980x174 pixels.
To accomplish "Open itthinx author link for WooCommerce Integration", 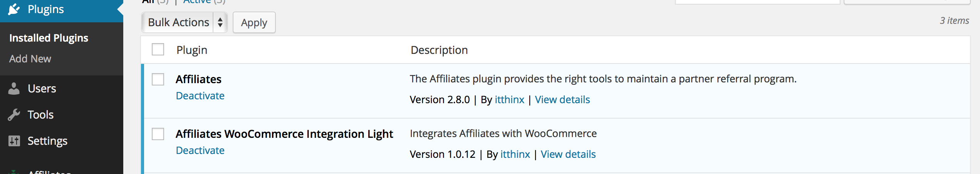I will coord(515,154).
